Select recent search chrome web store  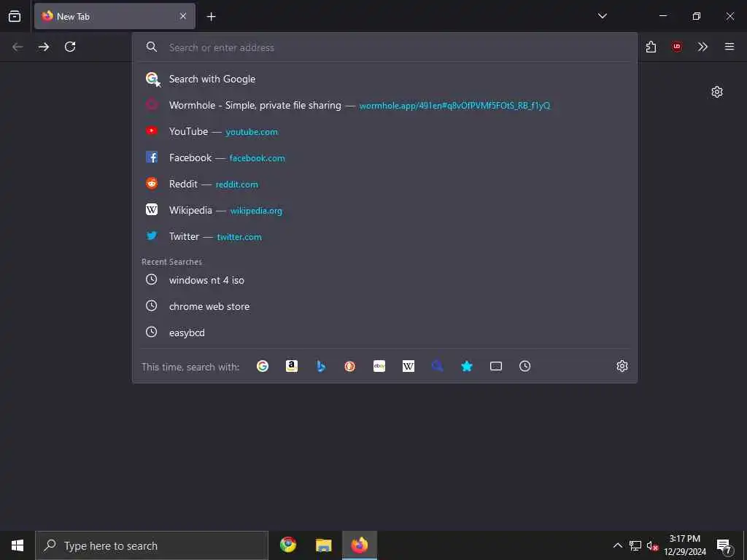pyautogui.click(x=385, y=306)
